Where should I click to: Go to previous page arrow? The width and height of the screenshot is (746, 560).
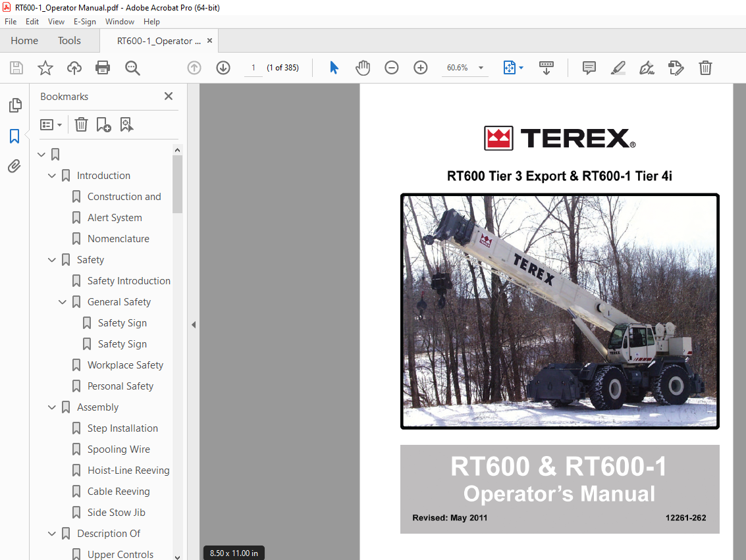[x=194, y=68]
